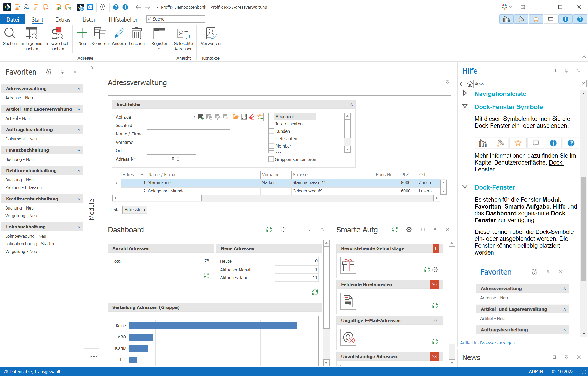Enable Gruppen kombinieren checkbox
The height and width of the screenshot is (376, 588).
[x=271, y=159]
